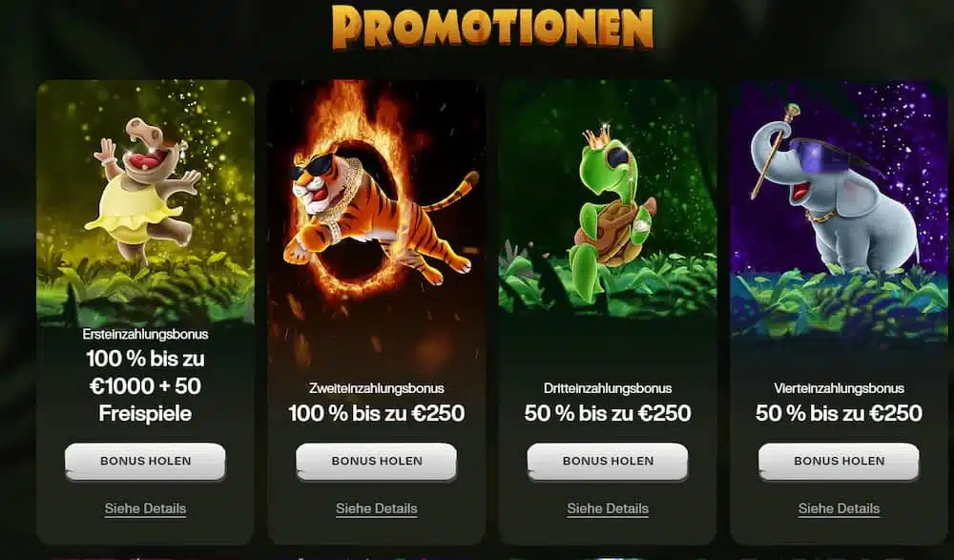The height and width of the screenshot is (560, 954).
Task: Open Siehe Details for second deposit bonus
Action: (377, 508)
